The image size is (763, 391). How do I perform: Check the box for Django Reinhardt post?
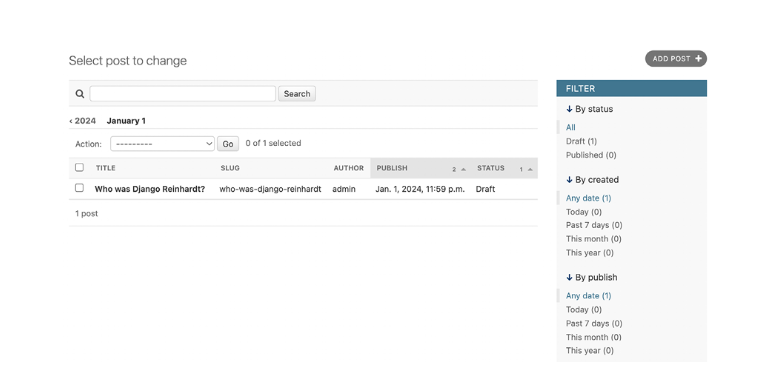tap(79, 188)
